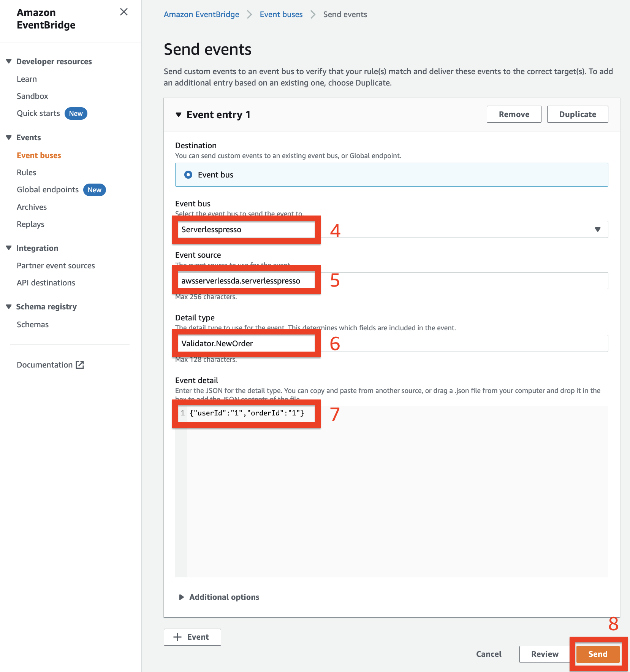Add another event with plus Event button
Viewport: 630px width, 672px height.
192,637
